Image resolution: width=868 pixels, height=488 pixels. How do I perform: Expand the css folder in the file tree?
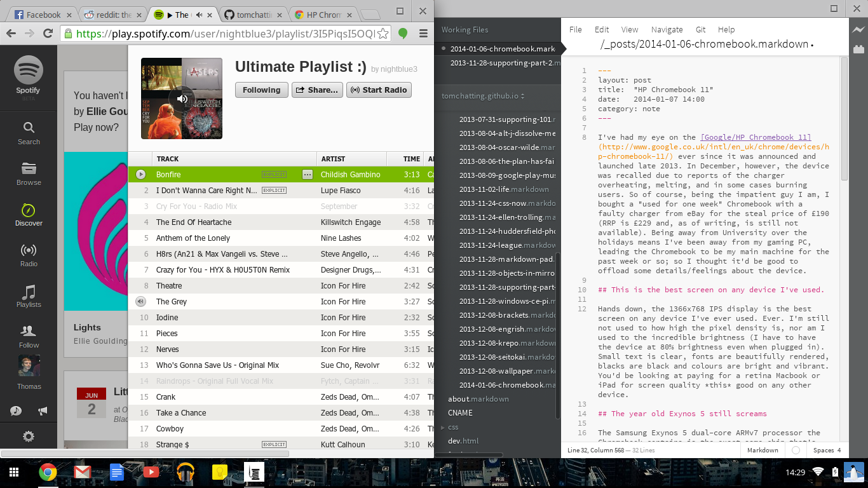(453, 427)
